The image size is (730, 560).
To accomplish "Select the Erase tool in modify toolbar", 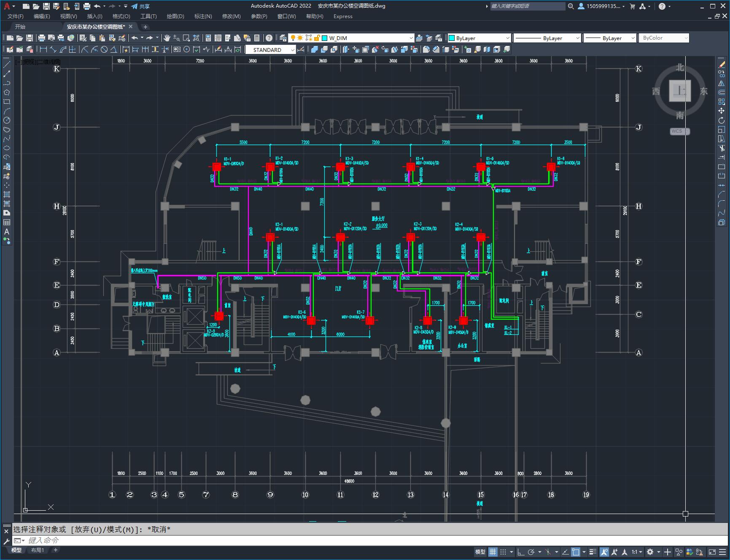I will point(722,65).
